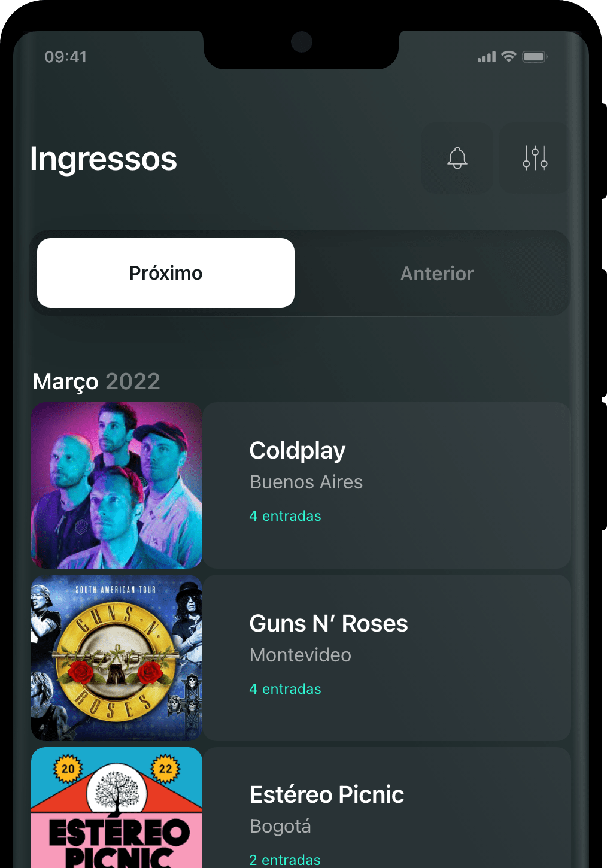
Task: Tap the Wi-Fi status icon
Action: [x=509, y=57]
